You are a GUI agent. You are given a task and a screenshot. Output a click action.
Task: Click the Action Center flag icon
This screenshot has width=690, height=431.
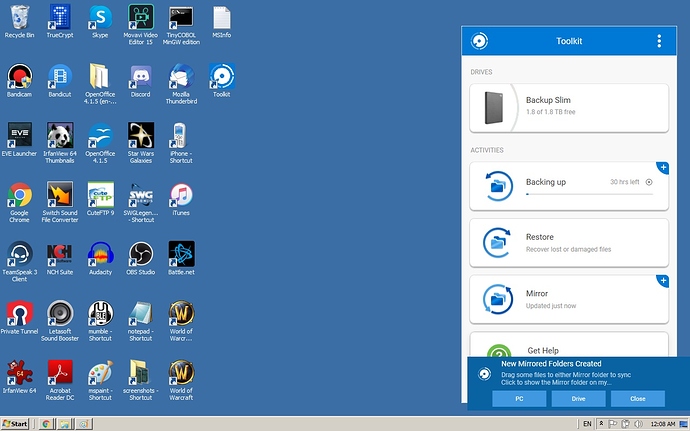612,424
